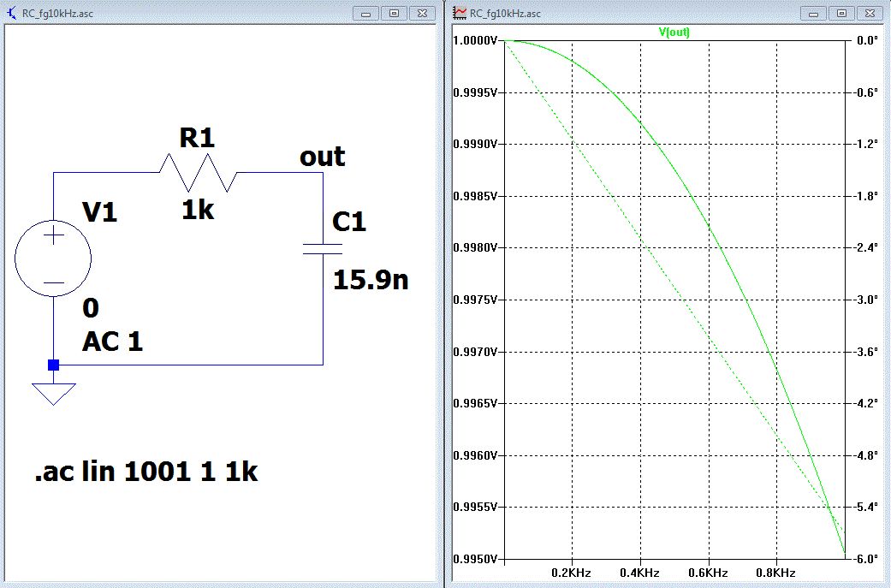Click the out net label
891x588 pixels.
click(322, 157)
